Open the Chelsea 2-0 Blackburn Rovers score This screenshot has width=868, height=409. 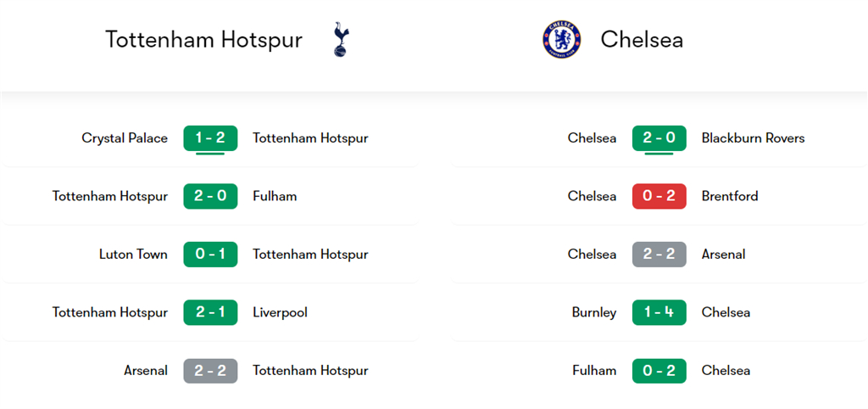659,138
